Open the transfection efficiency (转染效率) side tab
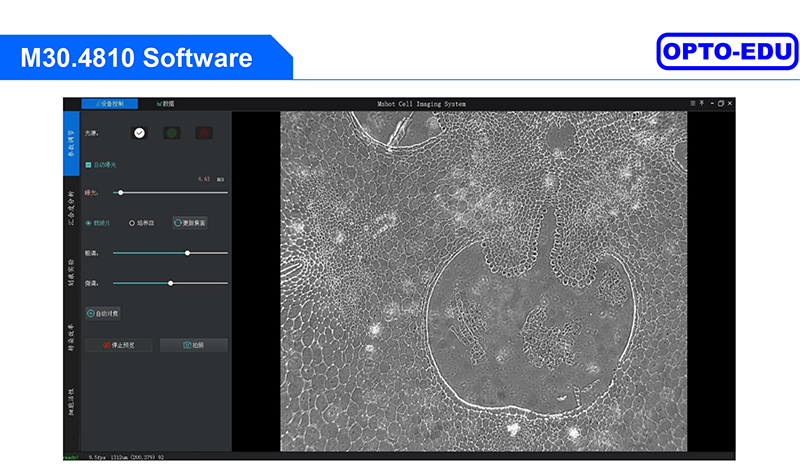The width and height of the screenshot is (800, 475). pyautogui.click(x=71, y=337)
